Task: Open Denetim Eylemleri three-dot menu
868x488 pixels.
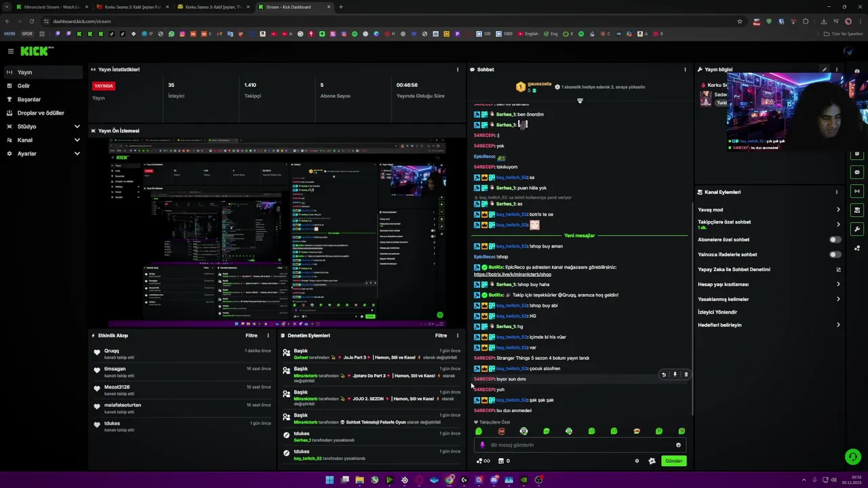Action: pyautogui.click(x=457, y=335)
